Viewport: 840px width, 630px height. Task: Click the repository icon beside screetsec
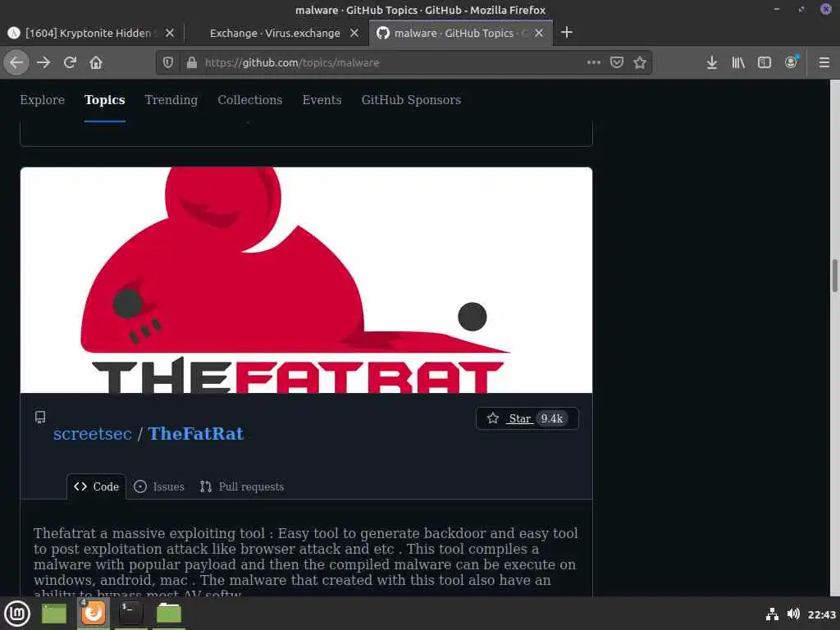point(40,417)
